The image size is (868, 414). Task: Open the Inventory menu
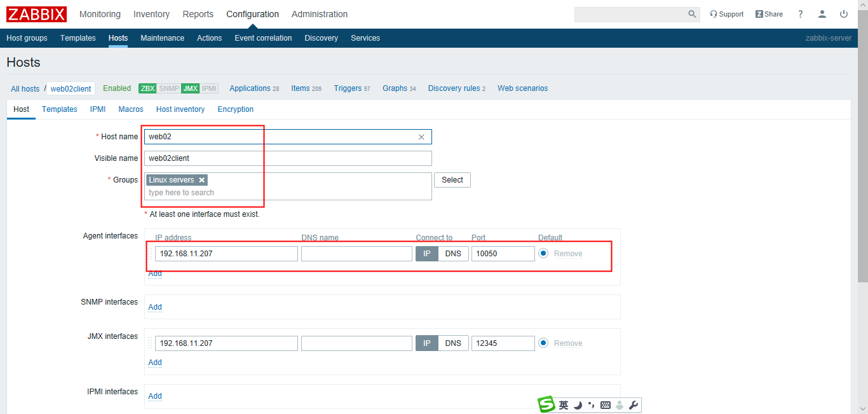[x=151, y=14]
